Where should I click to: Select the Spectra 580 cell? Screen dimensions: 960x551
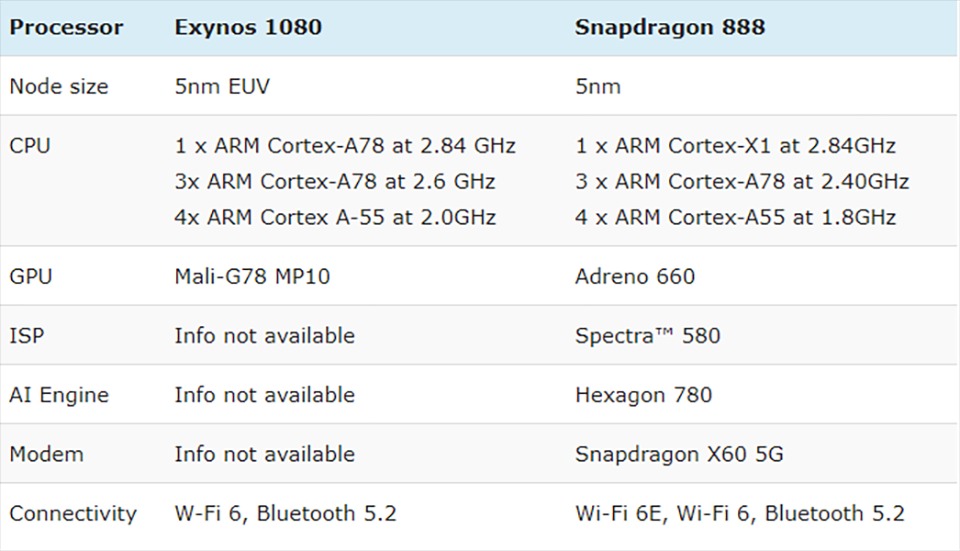(647, 335)
